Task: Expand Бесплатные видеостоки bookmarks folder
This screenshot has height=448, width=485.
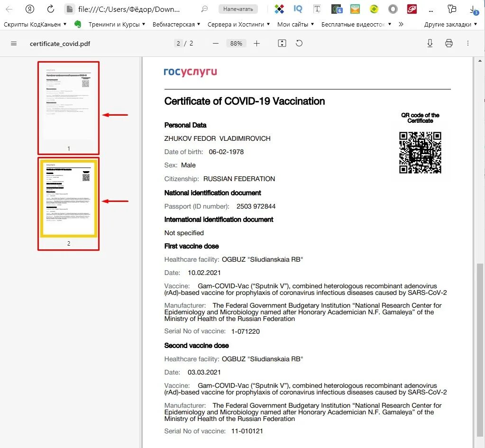Action: click(356, 25)
